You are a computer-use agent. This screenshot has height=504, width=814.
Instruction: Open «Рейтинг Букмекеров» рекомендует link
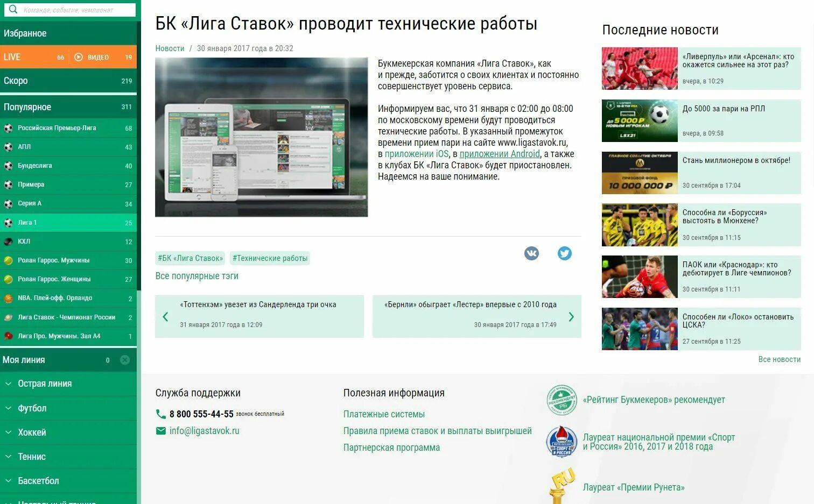(654, 400)
